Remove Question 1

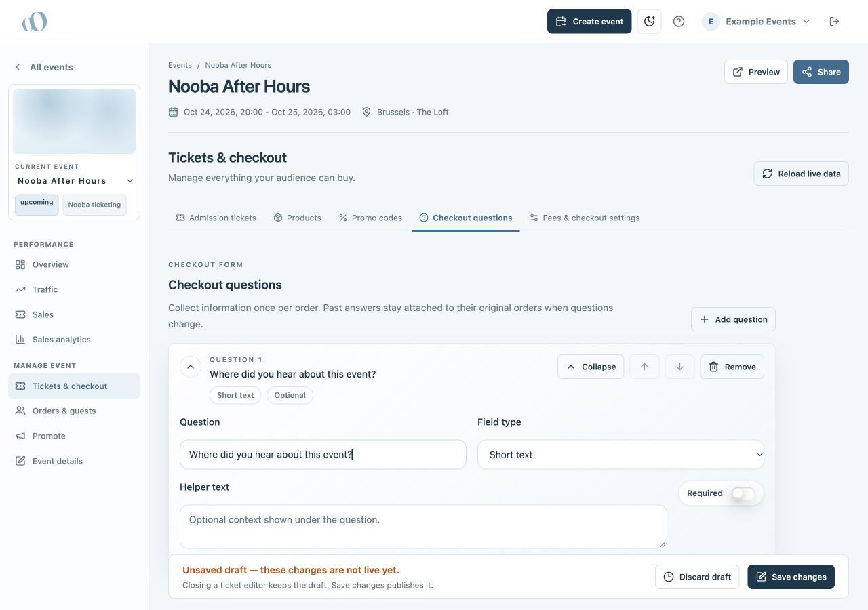click(732, 367)
